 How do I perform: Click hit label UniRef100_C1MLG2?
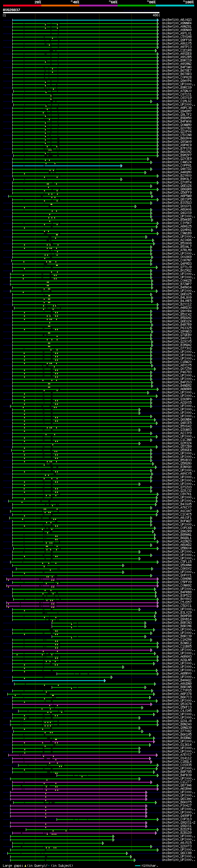[177, 101]
